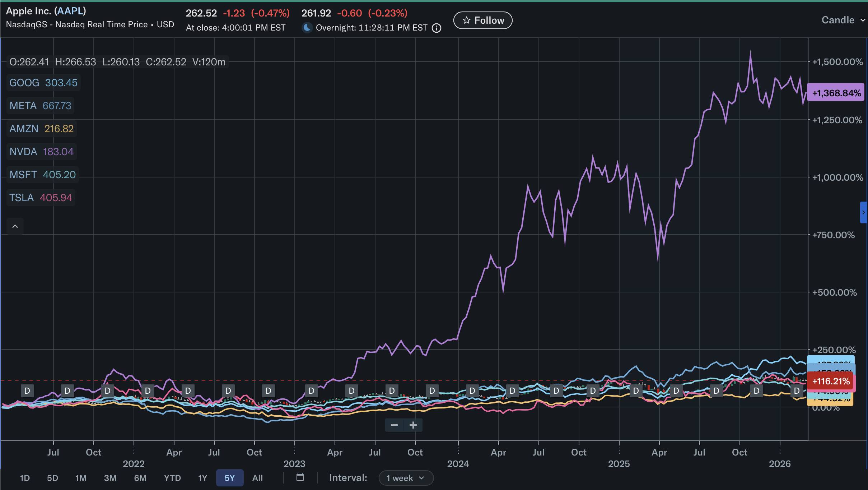Open the right side panel arrow
This screenshot has width=868, height=490.
click(864, 212)
